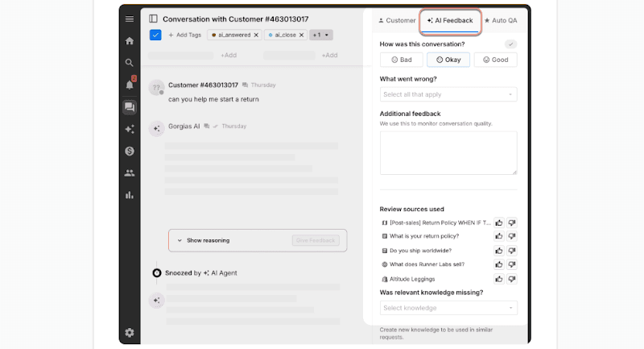Thumbs up 'Do you ship worldwide?'
The height and width of the screenshot is (349, 644).
pos(499,251)
